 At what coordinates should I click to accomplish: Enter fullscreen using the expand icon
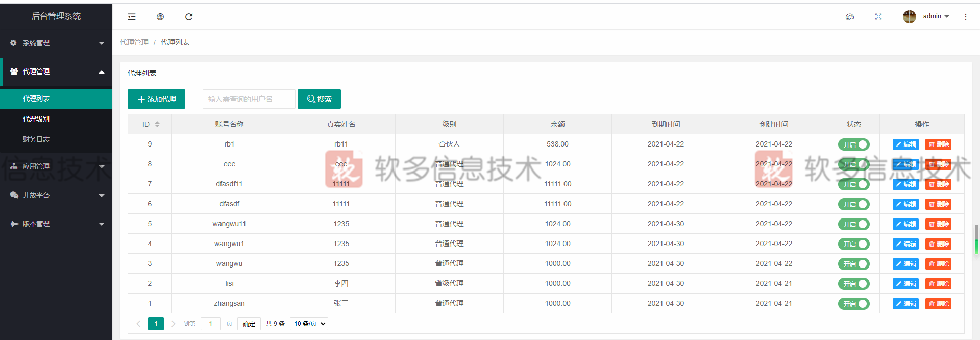(878, 17)
